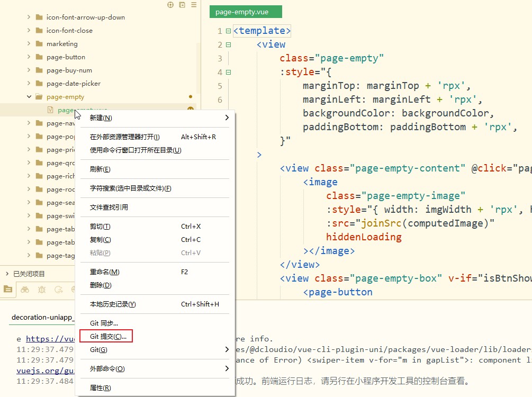
Task: Open the 新建(N) submenu
Action: click(x=101, y=118)
